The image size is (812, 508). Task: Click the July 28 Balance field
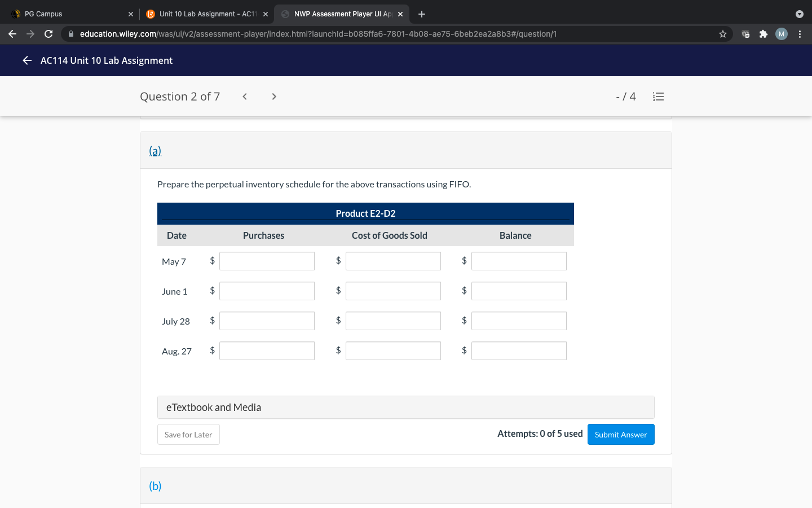(x=519, y=321)
